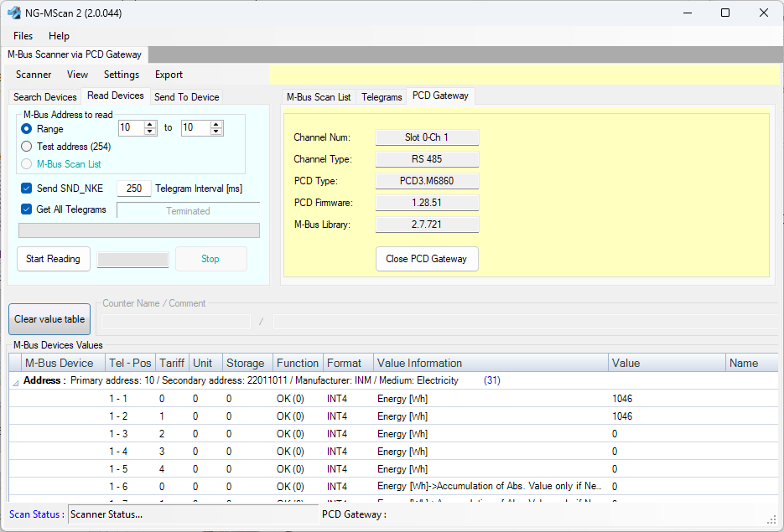
Task: Switch to the M-Bus Scan List tab
Action: (x=319, y=97)
